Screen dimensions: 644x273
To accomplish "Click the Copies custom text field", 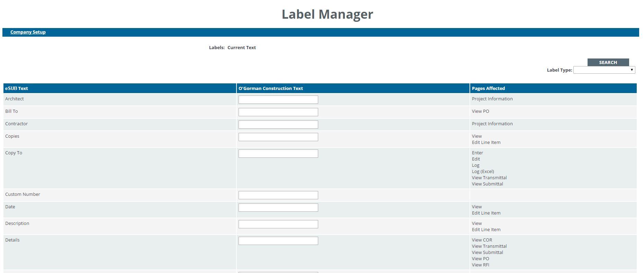I will (x=278, y=137).
